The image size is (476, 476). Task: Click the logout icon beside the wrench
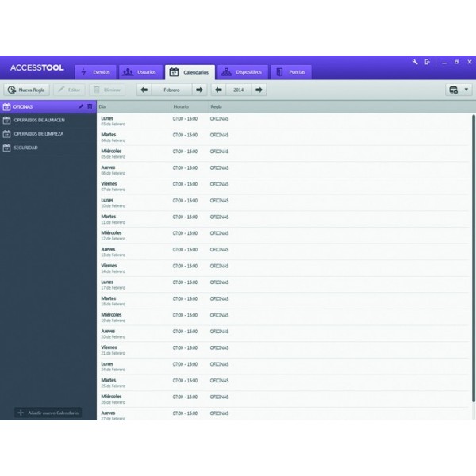(x=427, y=62)
